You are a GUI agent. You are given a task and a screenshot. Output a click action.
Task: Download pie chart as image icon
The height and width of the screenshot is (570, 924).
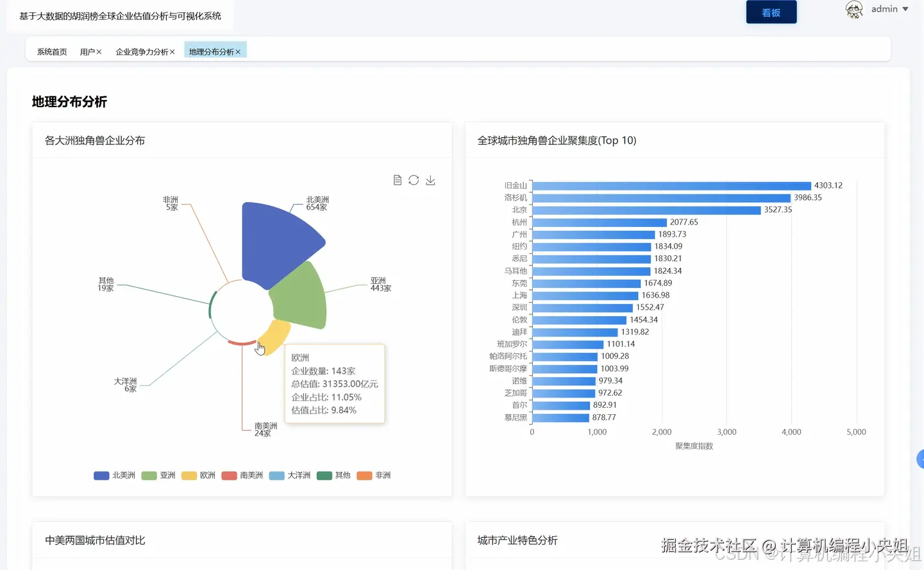(430, 180)
